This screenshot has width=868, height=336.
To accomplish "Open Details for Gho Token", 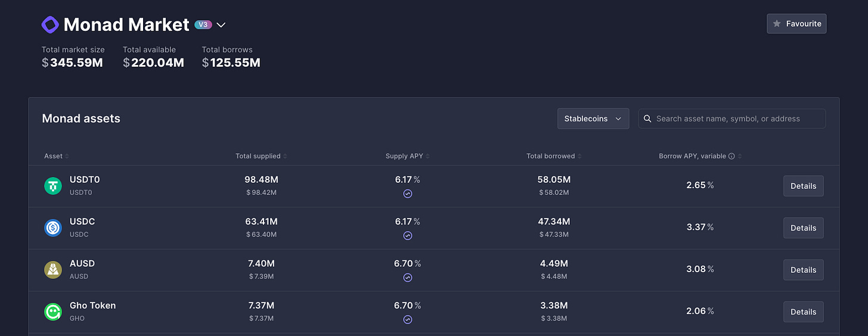I will (x=804, y=312).
